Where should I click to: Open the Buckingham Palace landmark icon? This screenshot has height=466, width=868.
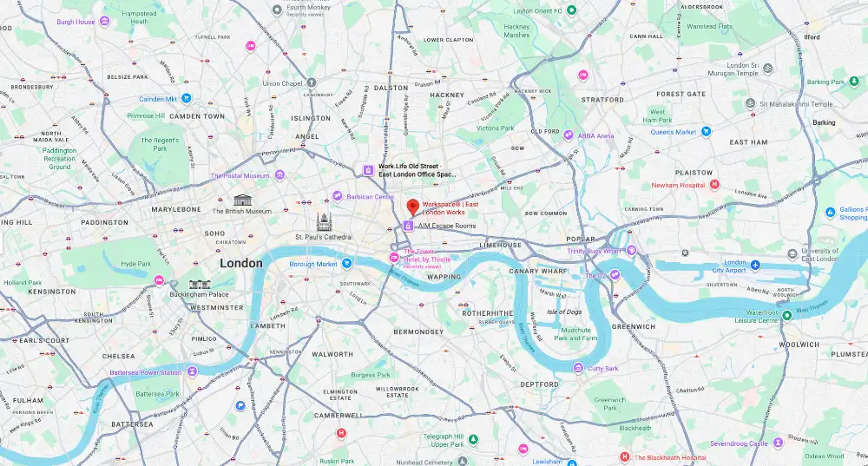coord(200,285)
